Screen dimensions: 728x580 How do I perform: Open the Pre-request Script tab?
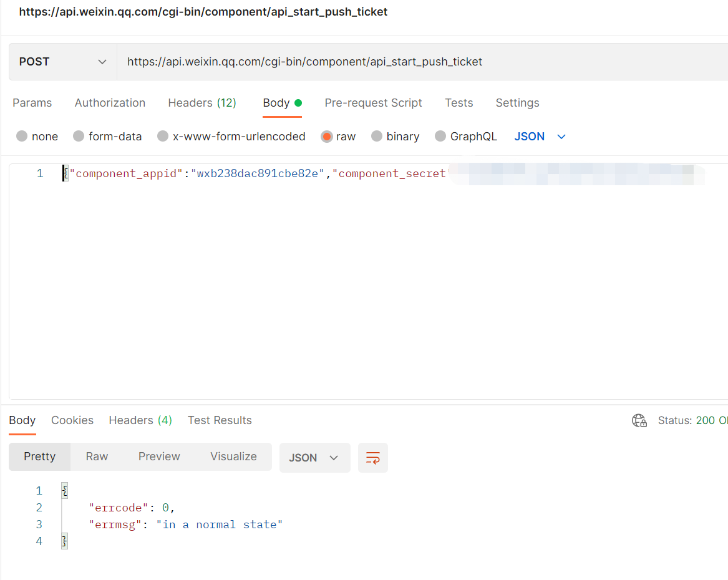373,103
